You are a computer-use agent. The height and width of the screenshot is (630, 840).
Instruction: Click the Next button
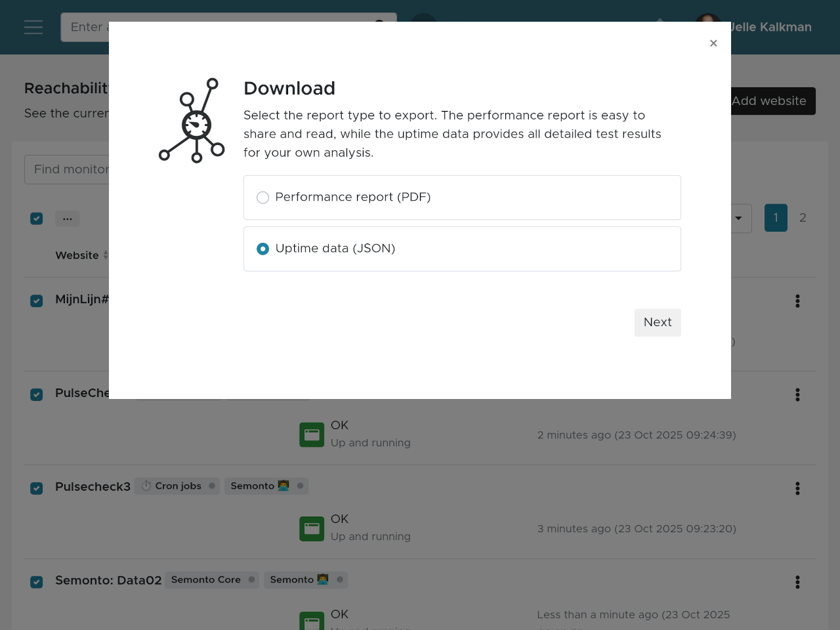coord(658,322)
